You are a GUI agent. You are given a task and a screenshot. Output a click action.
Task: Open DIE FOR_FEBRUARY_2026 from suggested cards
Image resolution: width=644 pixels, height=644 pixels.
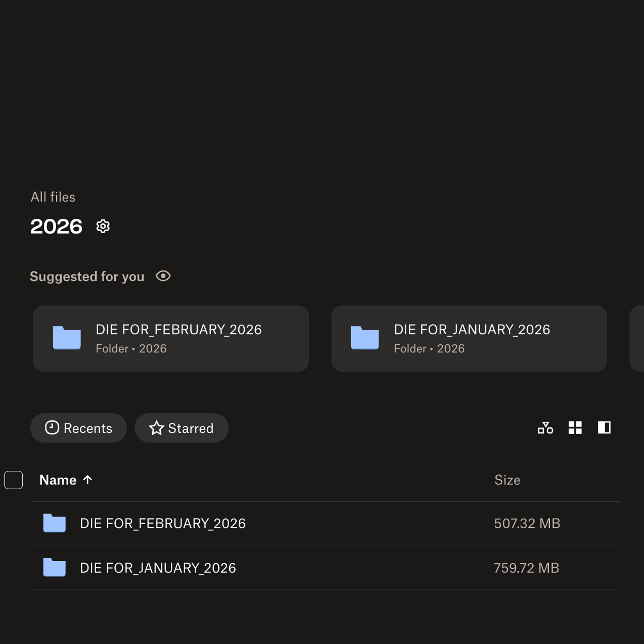coord(171,338)
